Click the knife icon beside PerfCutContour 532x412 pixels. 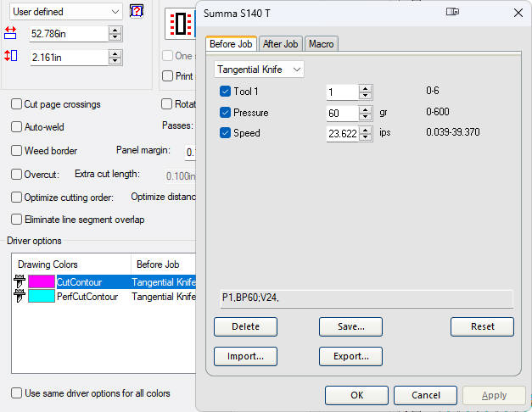[x=20, y=296]
